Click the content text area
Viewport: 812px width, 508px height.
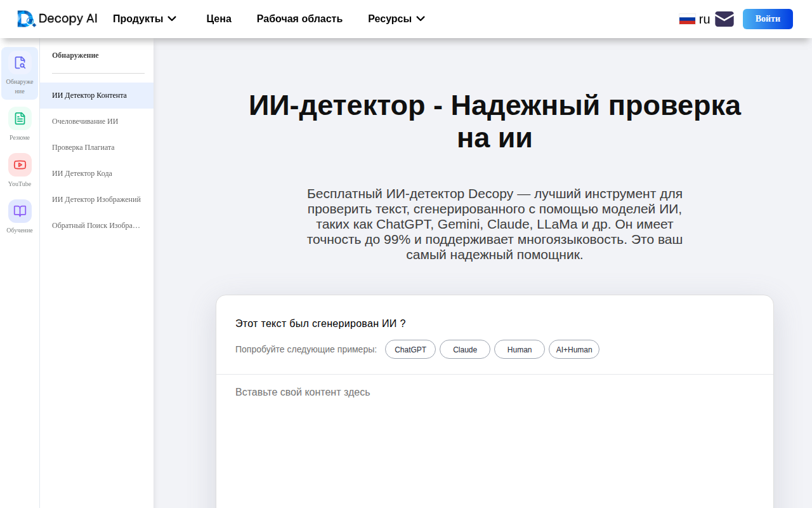pyautogui.click(x=495, y=441)
